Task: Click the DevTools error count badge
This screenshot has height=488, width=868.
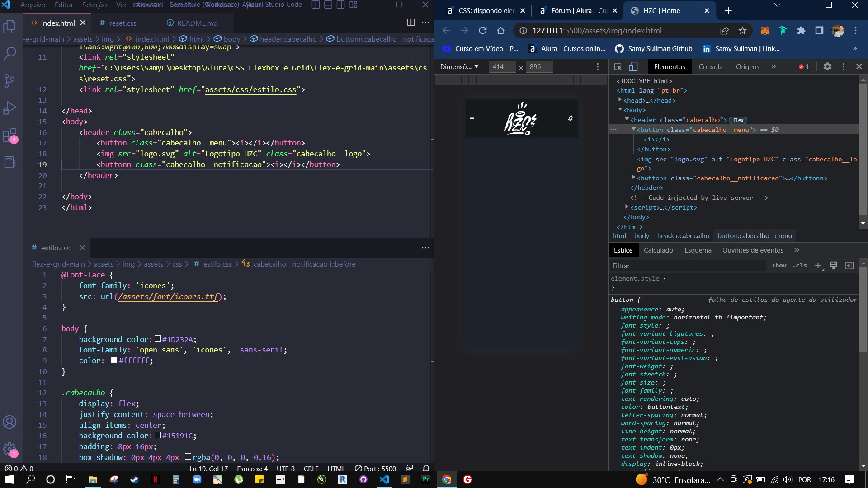Action: point(804,67)
